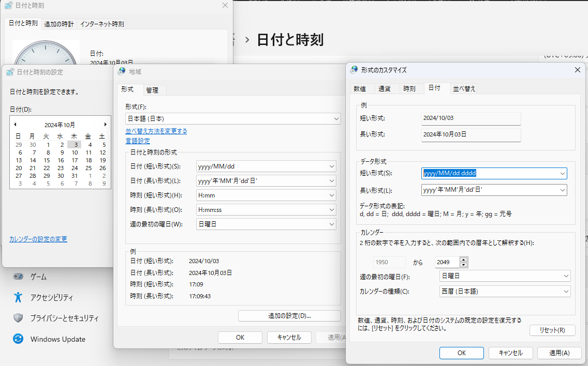The width and height of the screenshot is (588, 366).
Task: Increment the 2049 year limit with the up stepper
Action: point(464,260)
